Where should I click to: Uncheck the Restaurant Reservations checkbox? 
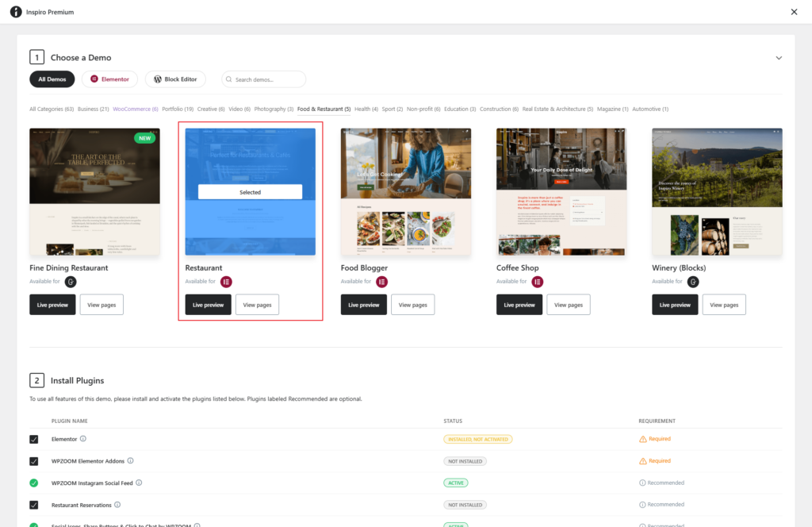tap(33, 505)
